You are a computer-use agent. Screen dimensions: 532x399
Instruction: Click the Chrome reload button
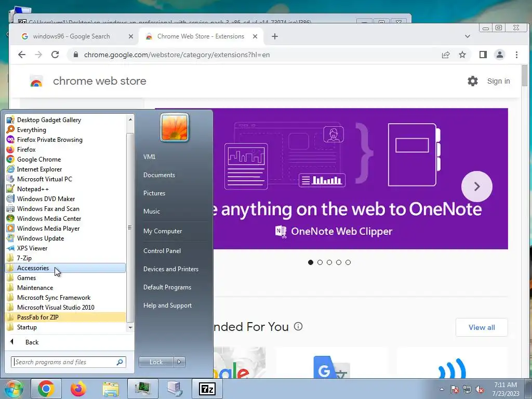[55, 55]
